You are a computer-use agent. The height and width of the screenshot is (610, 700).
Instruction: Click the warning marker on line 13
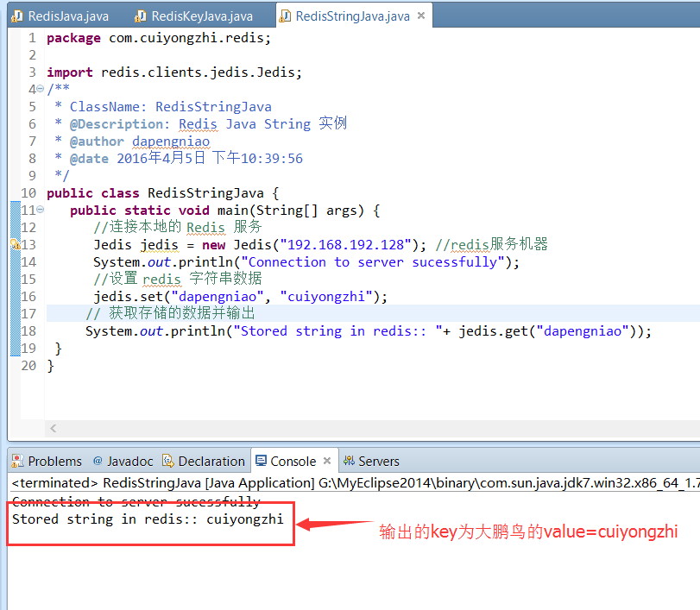(x=15, y=245)
